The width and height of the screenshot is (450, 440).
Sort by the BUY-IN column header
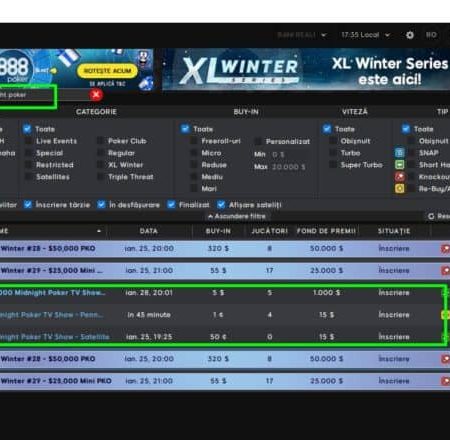pyautogui.click(x=218, y=231)
